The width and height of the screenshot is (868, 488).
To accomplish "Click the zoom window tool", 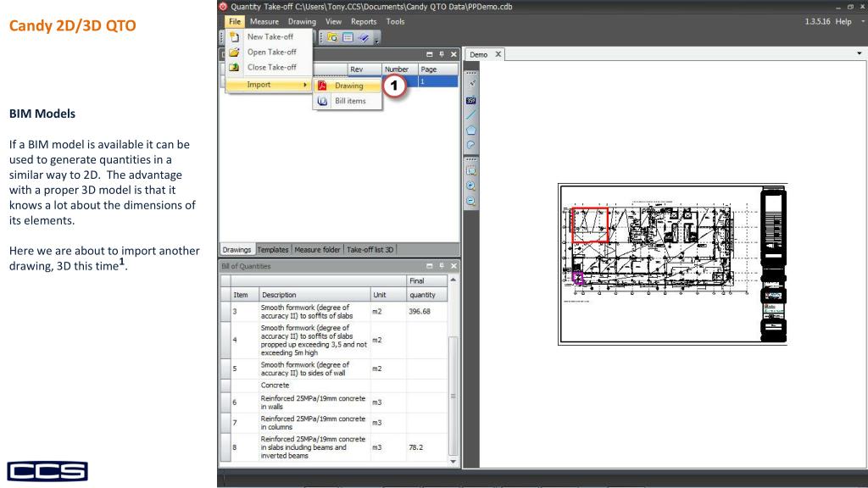I will pos(471,170).
